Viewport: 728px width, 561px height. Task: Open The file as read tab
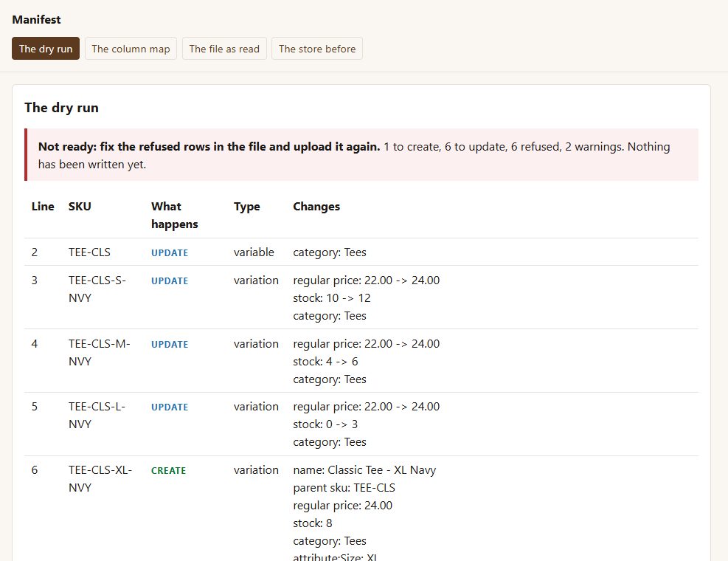pyautogui.click(x=224, y=48)
